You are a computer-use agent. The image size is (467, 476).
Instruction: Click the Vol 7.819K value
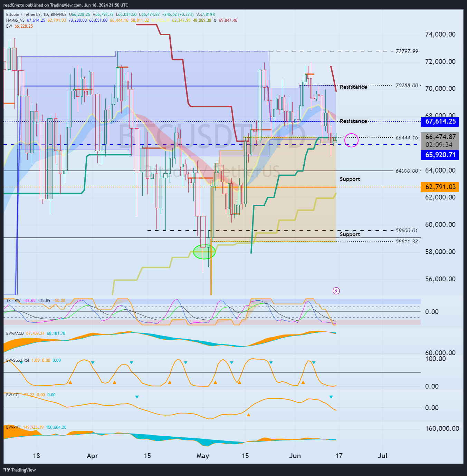pyautogui.click(x=206, y=14)
